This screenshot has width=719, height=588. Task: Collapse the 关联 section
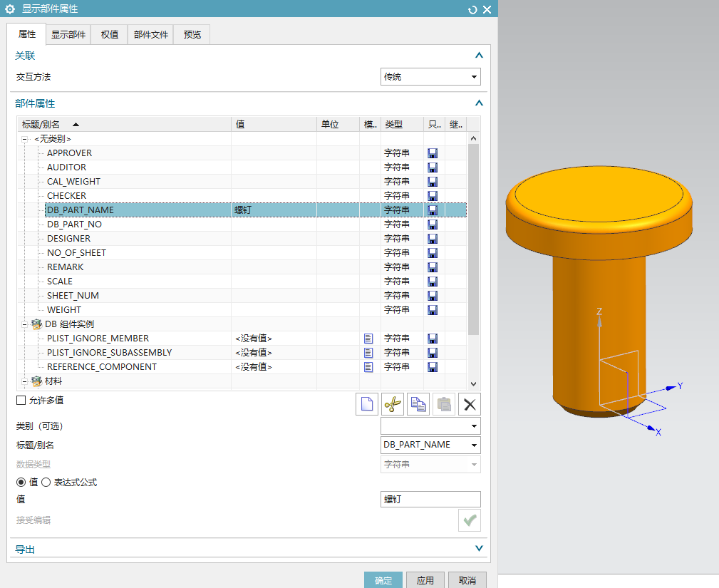[479, 56]
